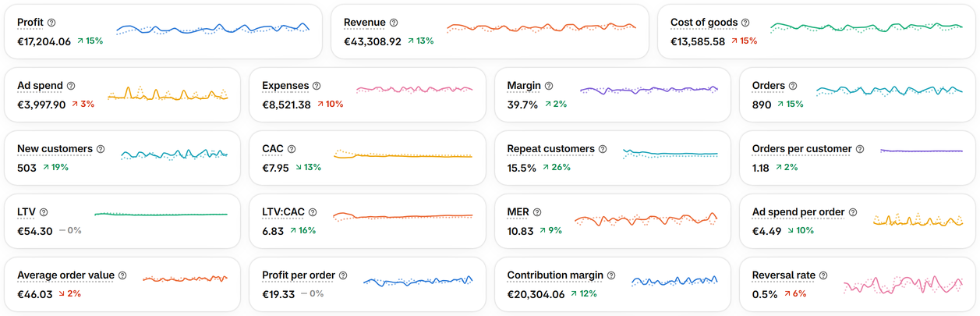Viewport: 980px width, 316px height.
Task: Select the LTV:CAC title label
Action: click(283, 212)
